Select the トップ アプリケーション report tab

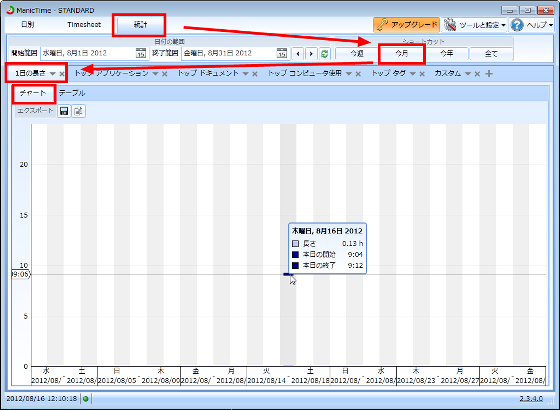click(x=111, y=73)
